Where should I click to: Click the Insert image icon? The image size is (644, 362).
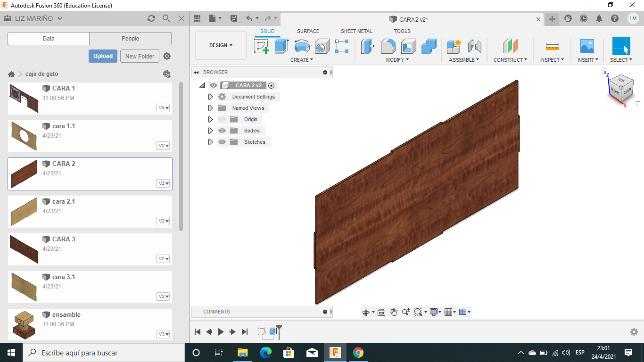(587, 46)
